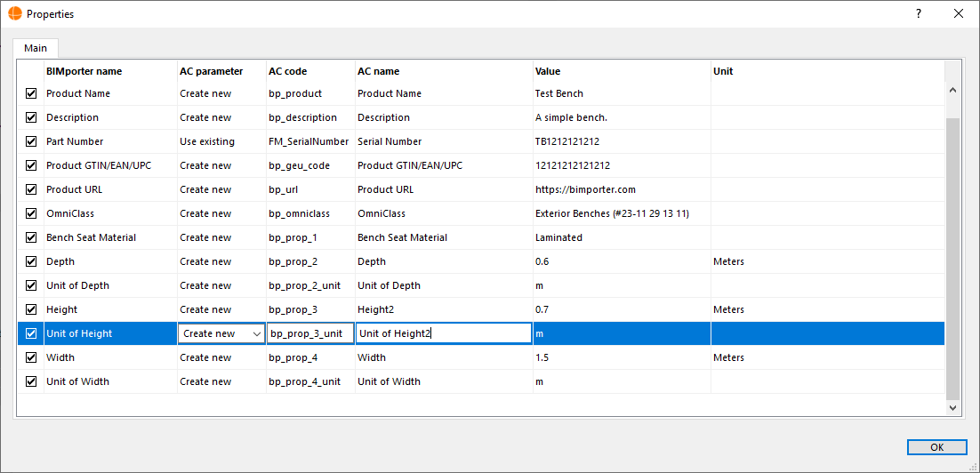Click the bp_url code cell
The width and height of the screenshot is (980, 473).
[310, 189]
